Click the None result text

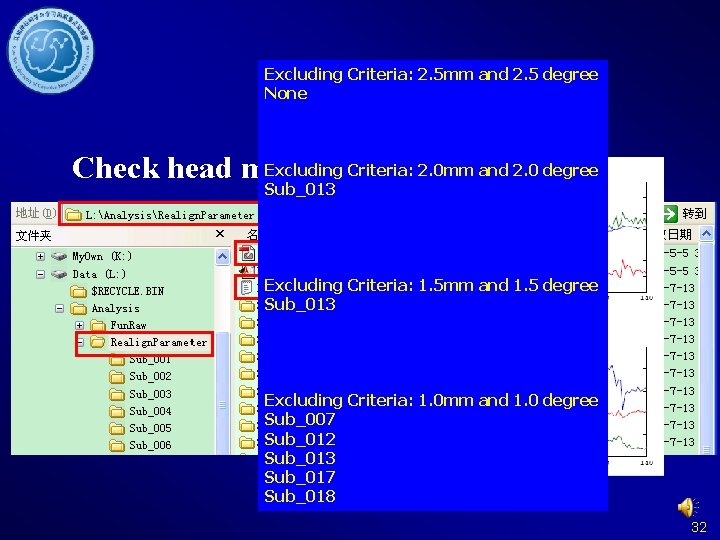(x=286, y=94)
